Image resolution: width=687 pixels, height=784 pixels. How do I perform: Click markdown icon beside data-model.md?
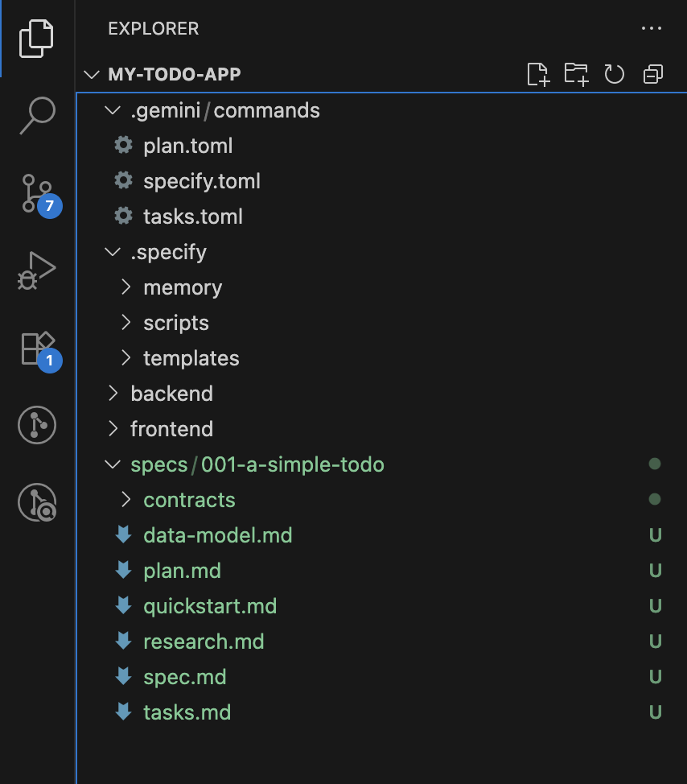(x=123, y=535)
